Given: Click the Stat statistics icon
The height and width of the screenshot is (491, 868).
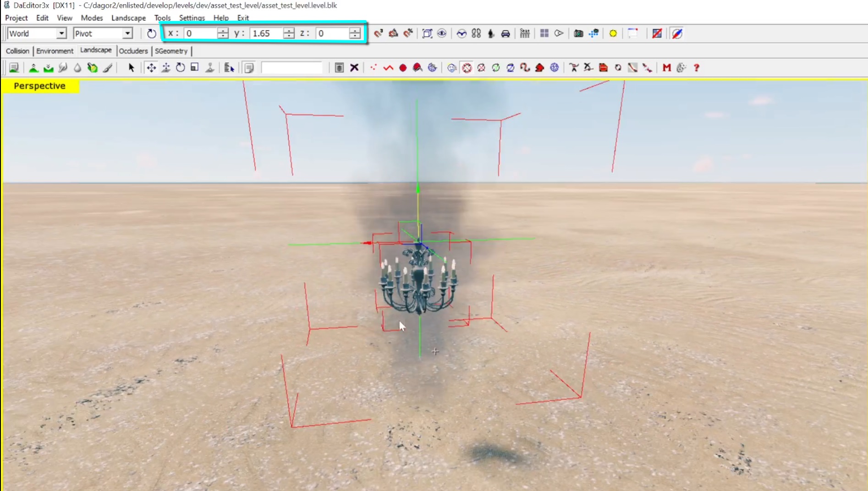Looking at the screenshot, I should (525, 33).
